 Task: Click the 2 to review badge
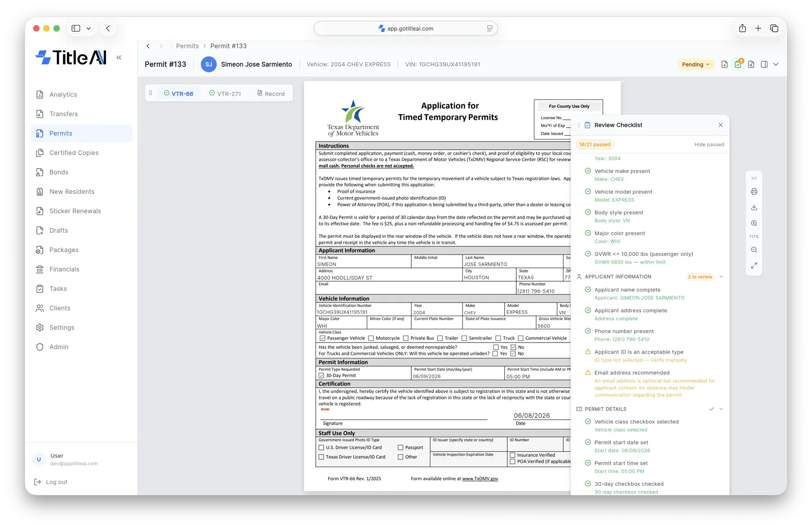[x=700, y=277]
